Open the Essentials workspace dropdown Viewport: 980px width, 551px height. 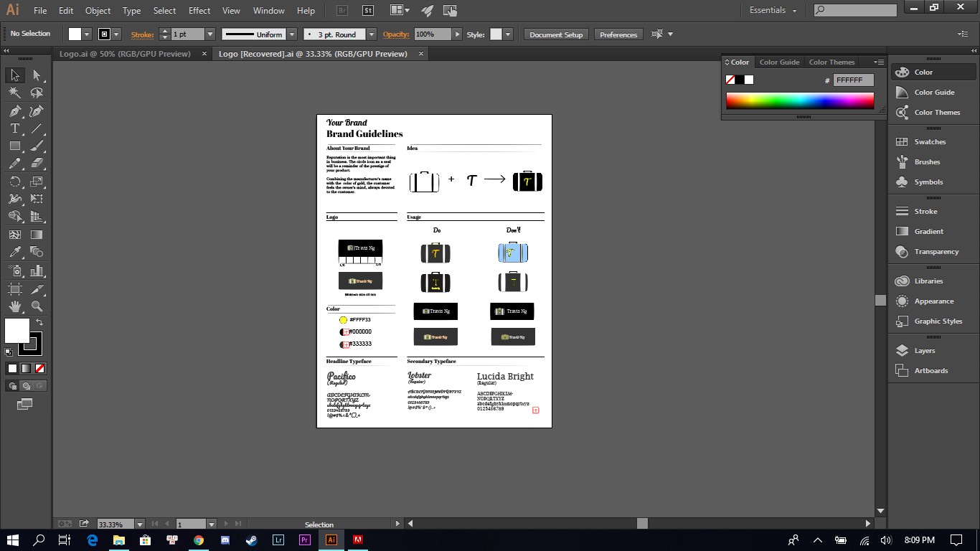point(773,10)
